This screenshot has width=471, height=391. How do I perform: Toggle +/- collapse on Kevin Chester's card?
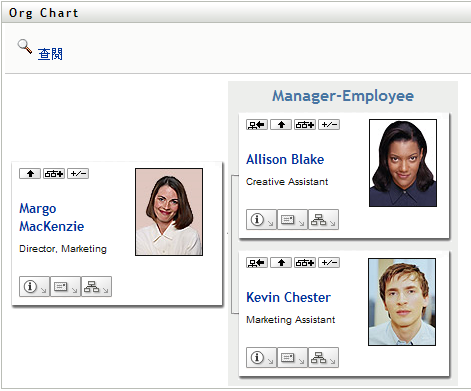click(x=329, y=263)
